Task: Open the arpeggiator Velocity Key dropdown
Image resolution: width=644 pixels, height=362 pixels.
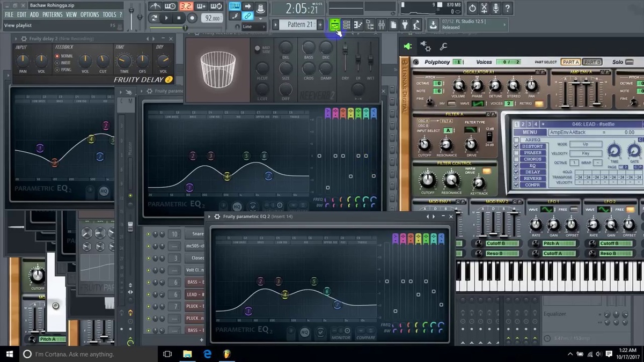Action: pyautogui.click(x=586, y=153)
